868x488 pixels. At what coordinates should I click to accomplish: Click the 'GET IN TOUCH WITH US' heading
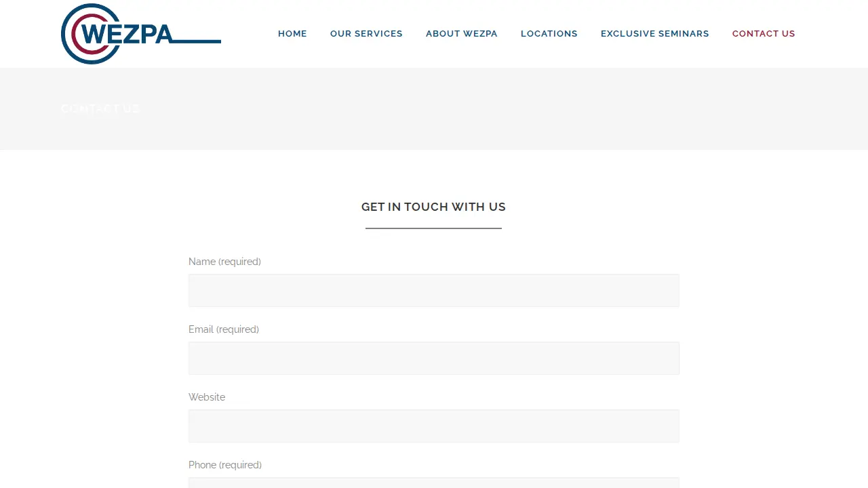(434, 207)
